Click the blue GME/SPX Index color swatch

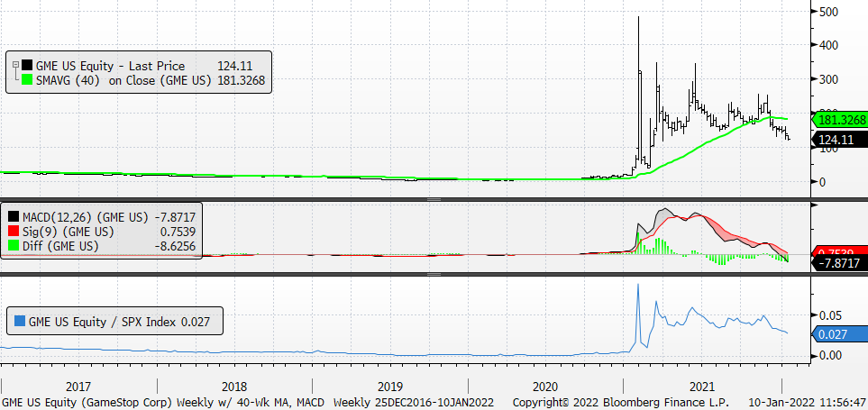(19, 321)
